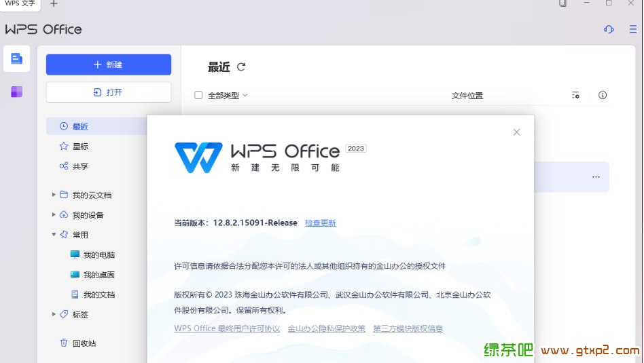Open WPS Office 最终用户许可协议 link
644x363 pixels.
227,328
